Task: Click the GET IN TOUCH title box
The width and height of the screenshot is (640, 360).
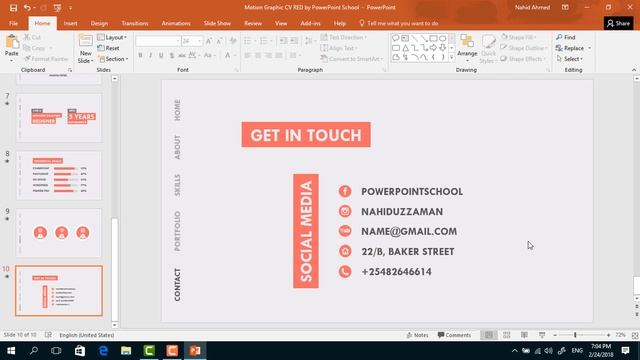Action: pos(306,135)
